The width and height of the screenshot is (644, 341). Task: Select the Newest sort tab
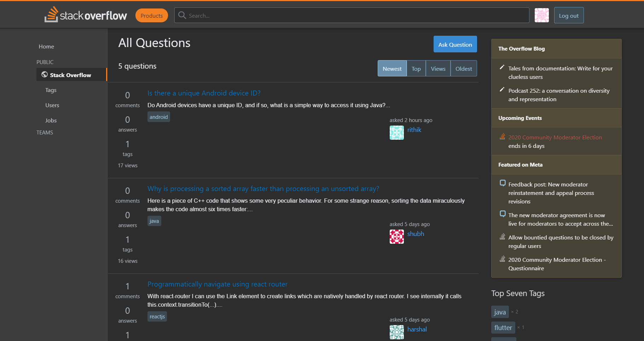pos(392,68)
